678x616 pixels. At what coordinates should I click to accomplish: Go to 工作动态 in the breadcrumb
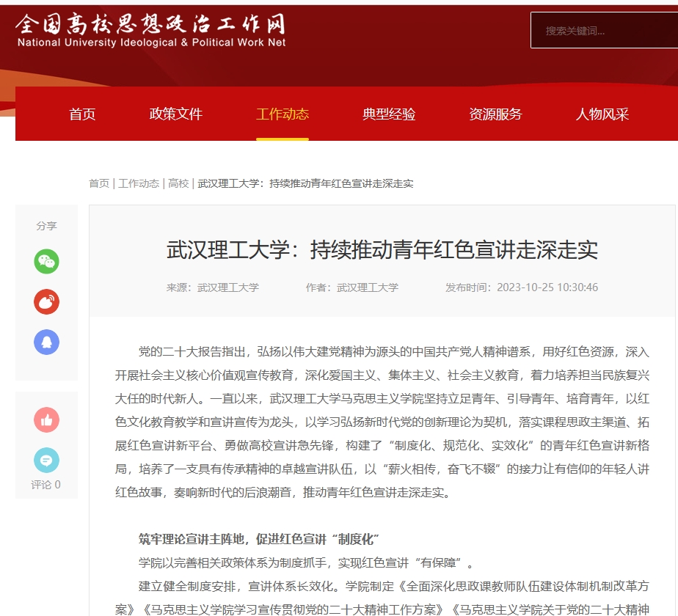pos(139,184)
